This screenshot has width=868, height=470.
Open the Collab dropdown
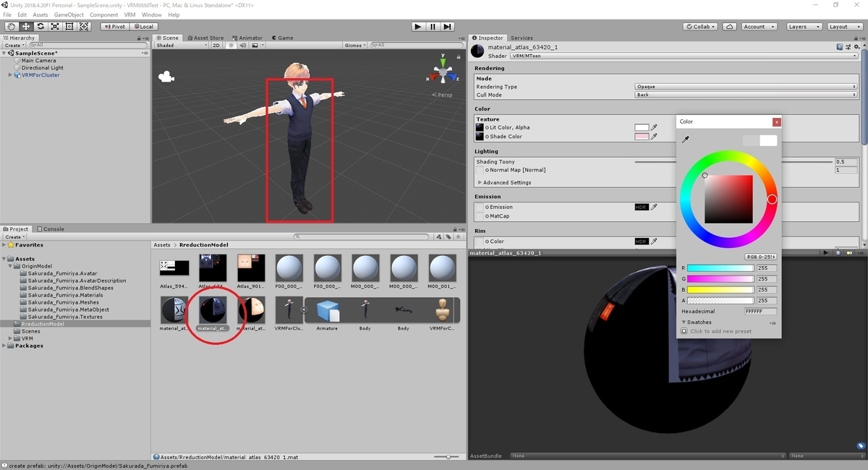pos(700,27)
